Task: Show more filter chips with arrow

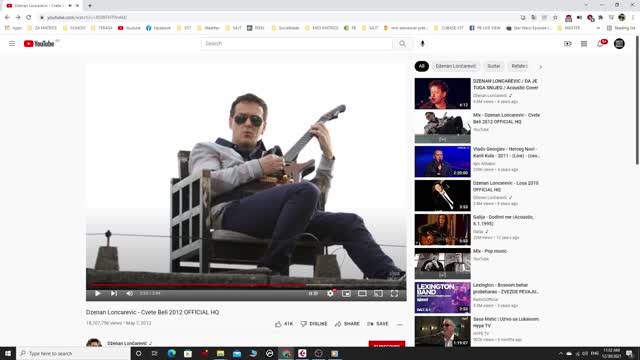Action: coord(540,67)
